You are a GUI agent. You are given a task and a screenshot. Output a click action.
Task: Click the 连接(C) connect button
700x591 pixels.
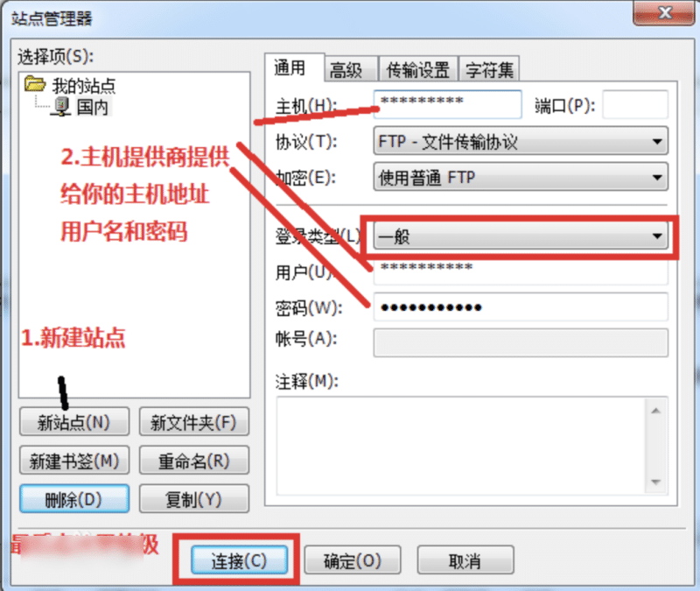pyautogui.click(x=239, y=560)
